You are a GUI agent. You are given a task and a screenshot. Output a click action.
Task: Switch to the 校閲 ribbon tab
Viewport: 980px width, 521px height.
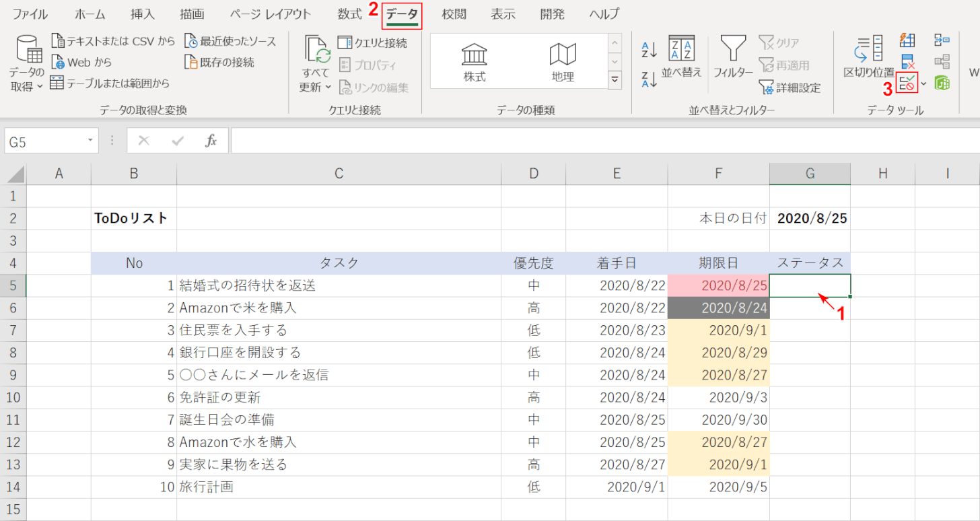click(454, 13)
